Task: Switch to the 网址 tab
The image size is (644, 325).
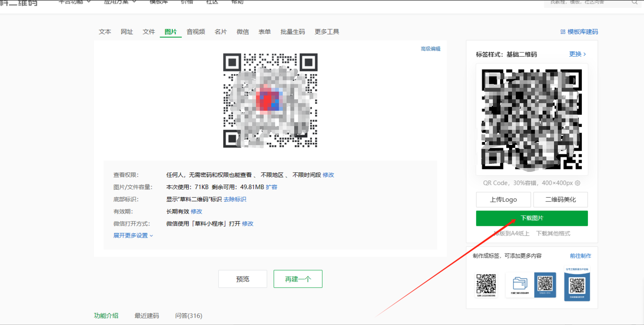Action: point(127,32)
